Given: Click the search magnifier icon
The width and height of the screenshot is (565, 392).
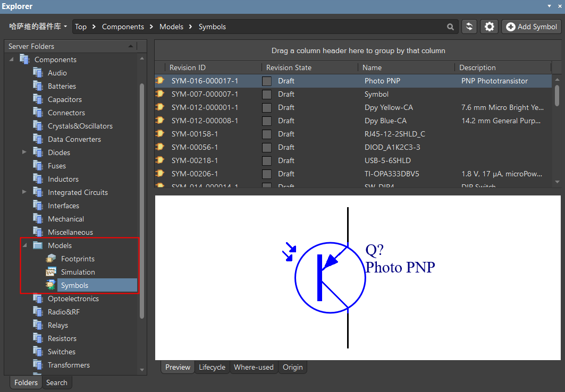Looking at the screenshot, I should [450, 27].
